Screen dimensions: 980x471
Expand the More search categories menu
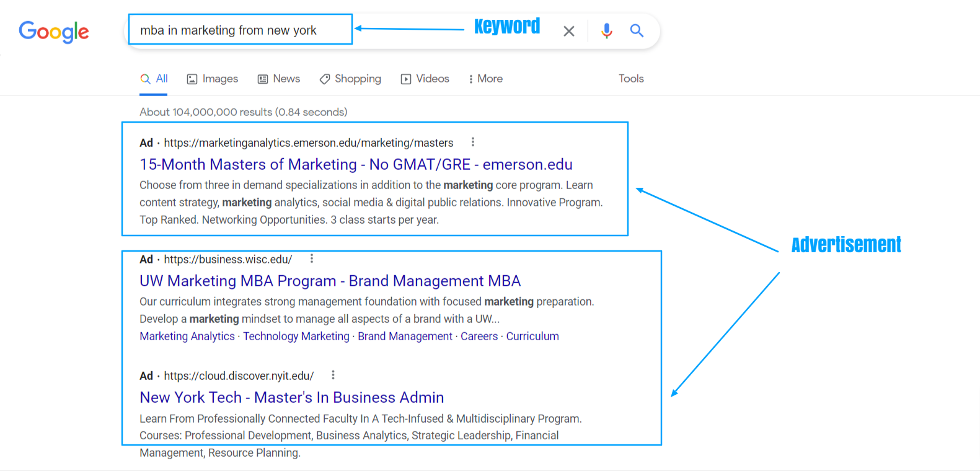coord(486,79)
